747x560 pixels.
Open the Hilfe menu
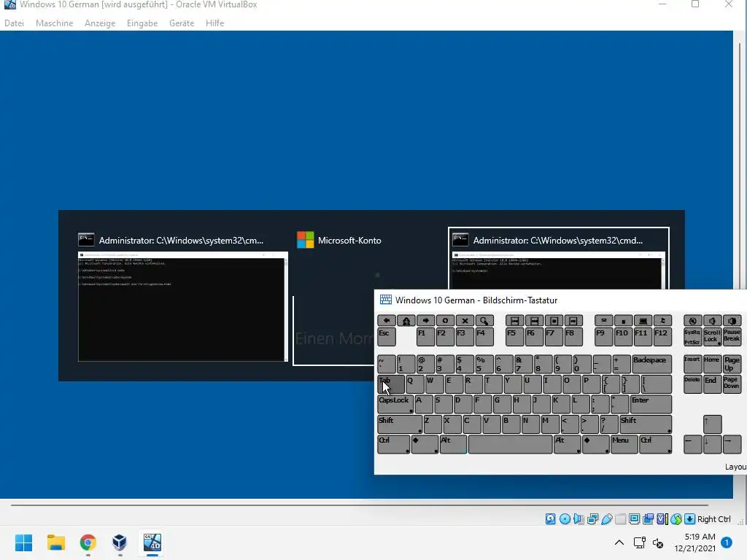pyautogui.click(x=215, y=23)
